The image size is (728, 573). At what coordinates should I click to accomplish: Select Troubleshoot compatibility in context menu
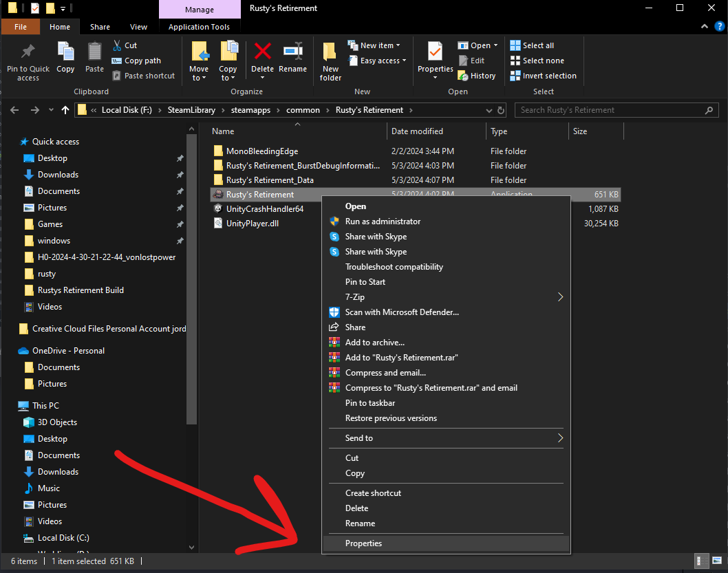446,267
